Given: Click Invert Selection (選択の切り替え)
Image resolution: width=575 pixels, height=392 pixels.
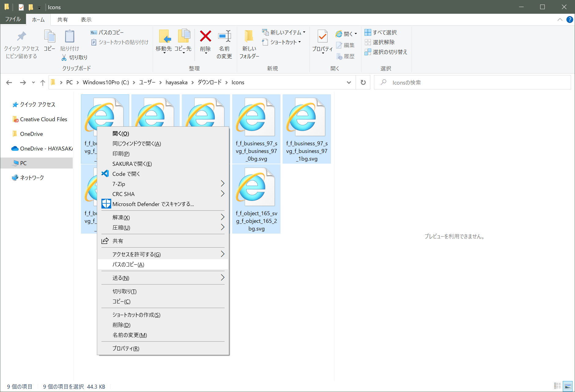Looking at the screenshot, I should 386,52.
